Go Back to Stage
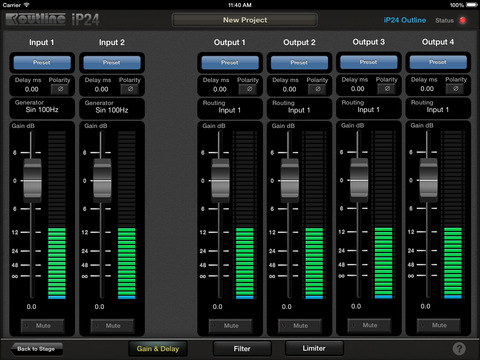The image size is (480, 360). [36, 349]
